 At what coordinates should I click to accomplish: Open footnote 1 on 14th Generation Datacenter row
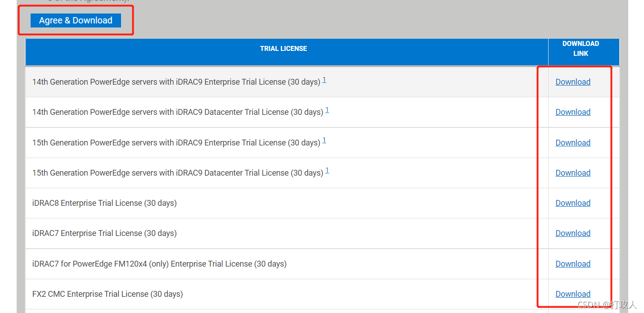(x=327, y=110)
